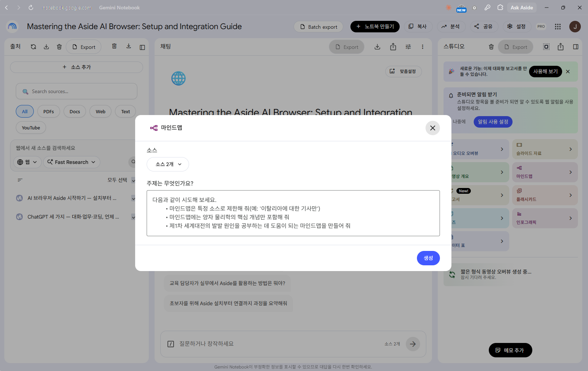Open Ask Aside button
The width and height of the screenshot is (588, 371).
point(522,8)
